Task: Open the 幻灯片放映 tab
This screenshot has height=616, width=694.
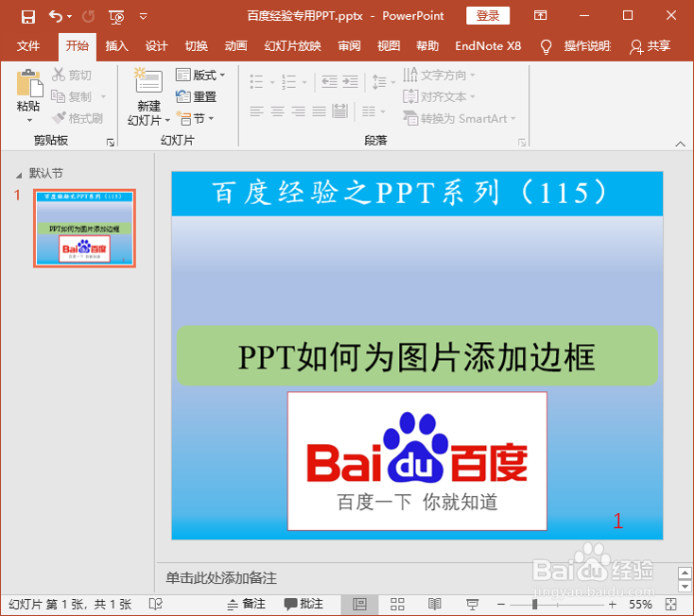Action: [292, 46]
